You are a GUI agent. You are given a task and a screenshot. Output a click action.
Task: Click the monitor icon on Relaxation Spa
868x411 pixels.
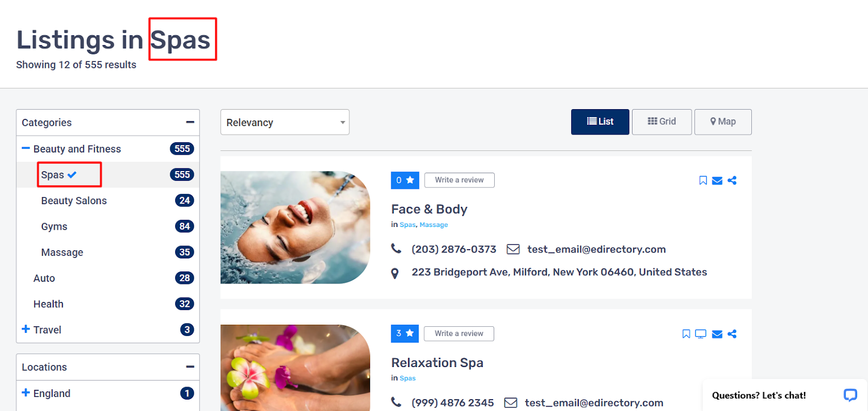point(701,334)
